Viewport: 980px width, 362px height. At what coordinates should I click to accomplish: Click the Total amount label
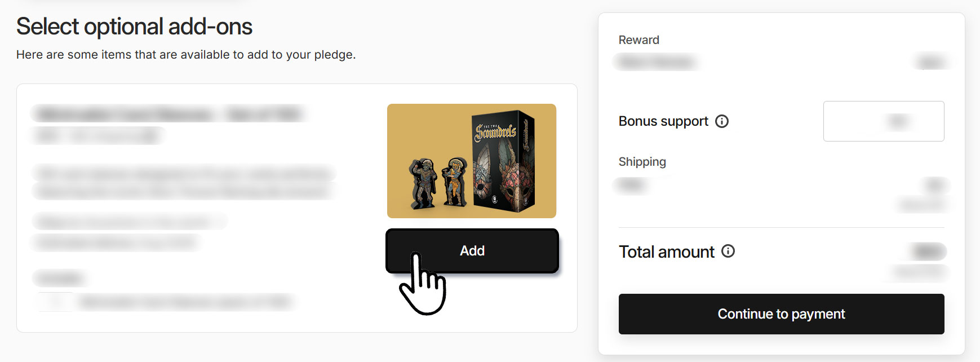667,252
